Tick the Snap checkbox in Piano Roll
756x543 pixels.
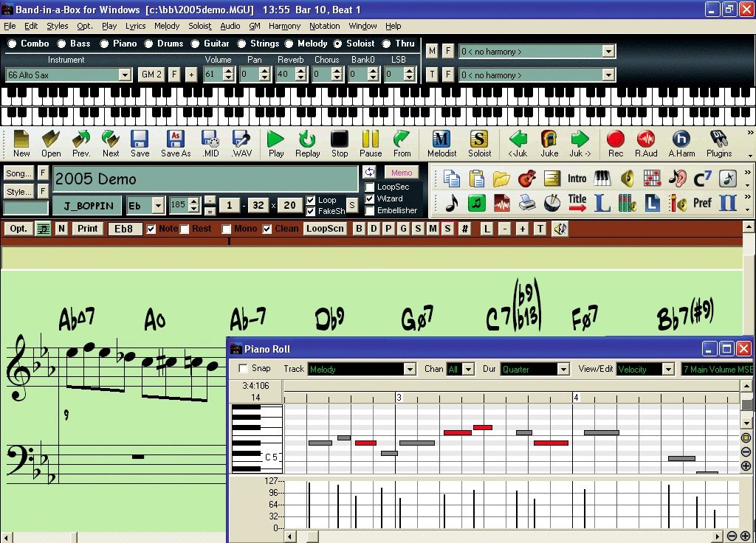[x=244, y=369]
